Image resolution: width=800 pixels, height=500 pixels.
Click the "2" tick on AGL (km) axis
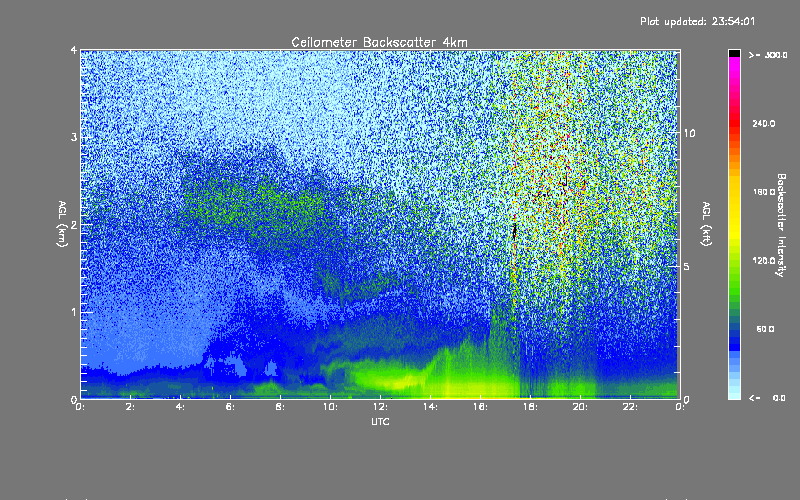click(74, 224)
